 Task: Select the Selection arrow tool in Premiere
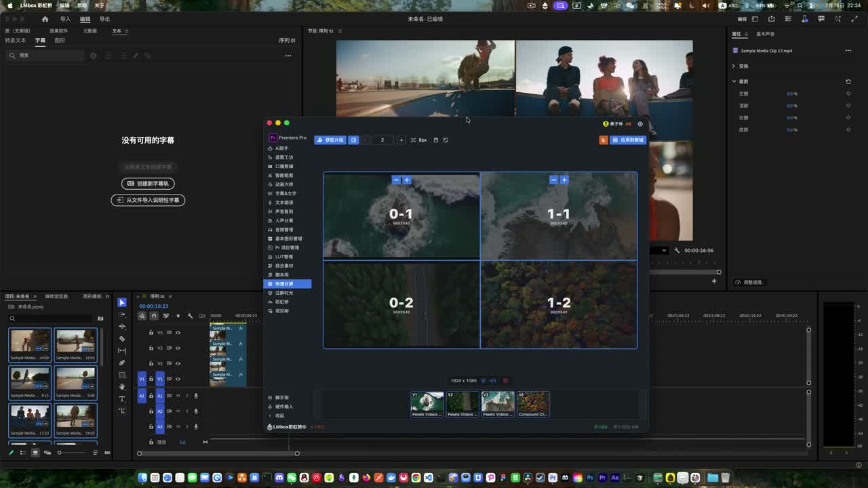click(122, 302)
